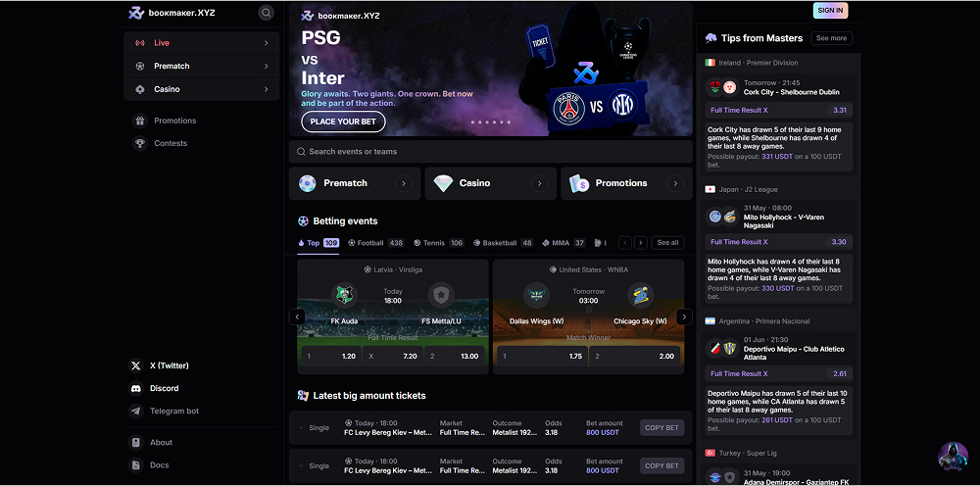Click the hooded avatar chat icon

pyautogui.click(x=953, y=458)
